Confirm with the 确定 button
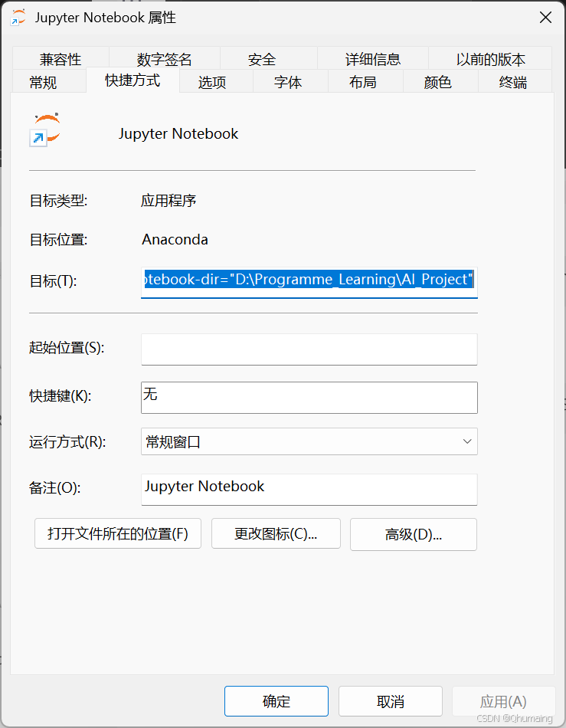The width and height of the screenshot is (566, 728). click(x=276, y=701)
